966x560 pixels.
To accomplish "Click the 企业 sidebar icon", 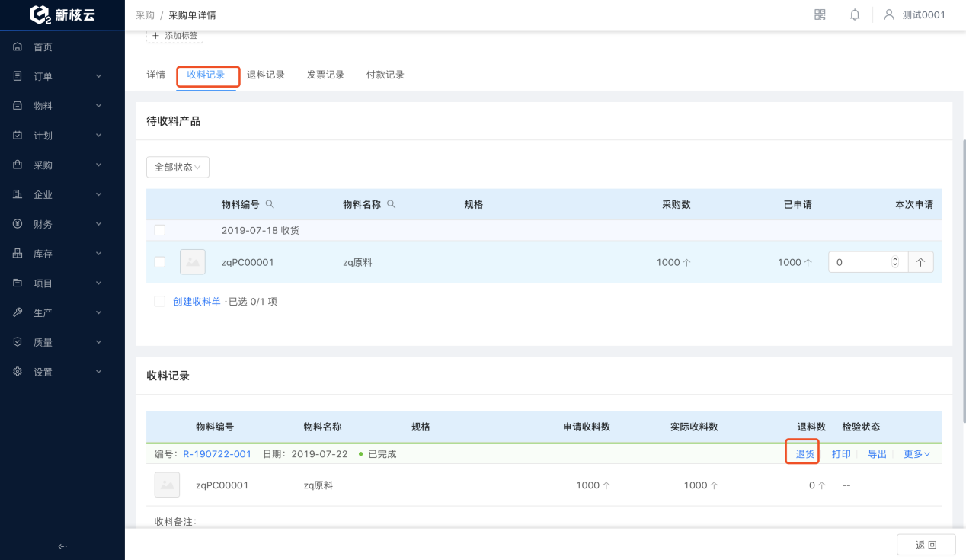I will point(18,195).
